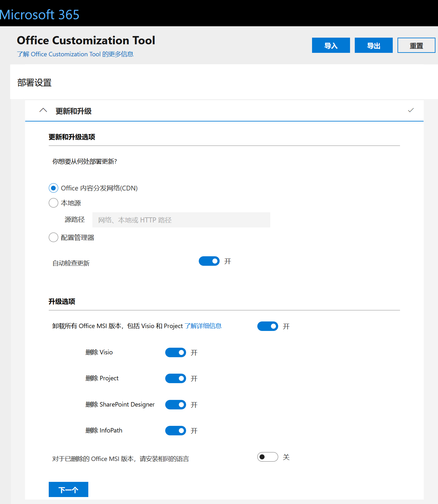This screenshot has width=438, height=504.
Task: Open 了解 Office Customization Tool 的更多信息 link
Action: click(75, 54)
